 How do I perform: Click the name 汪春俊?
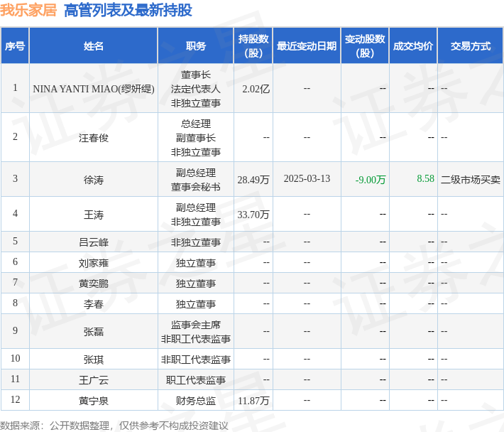[x=94, y=138]
